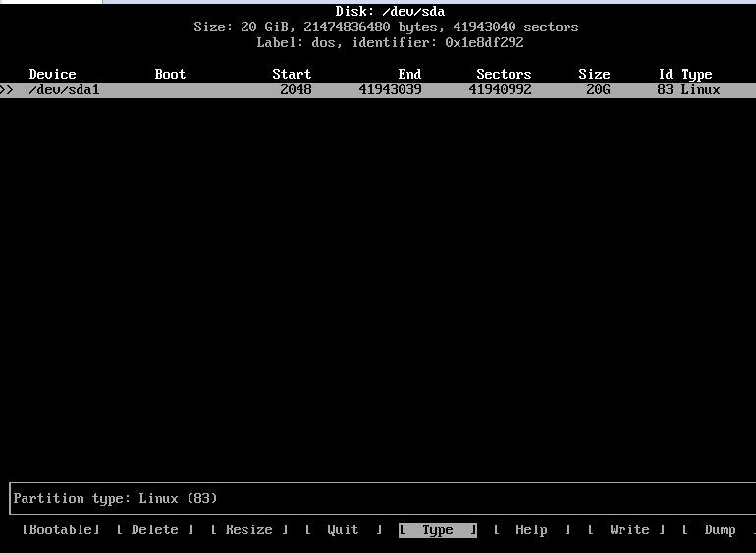This screenshot has height=553, width=756.
Task: Click the Start column header
Action: (292, 74)
